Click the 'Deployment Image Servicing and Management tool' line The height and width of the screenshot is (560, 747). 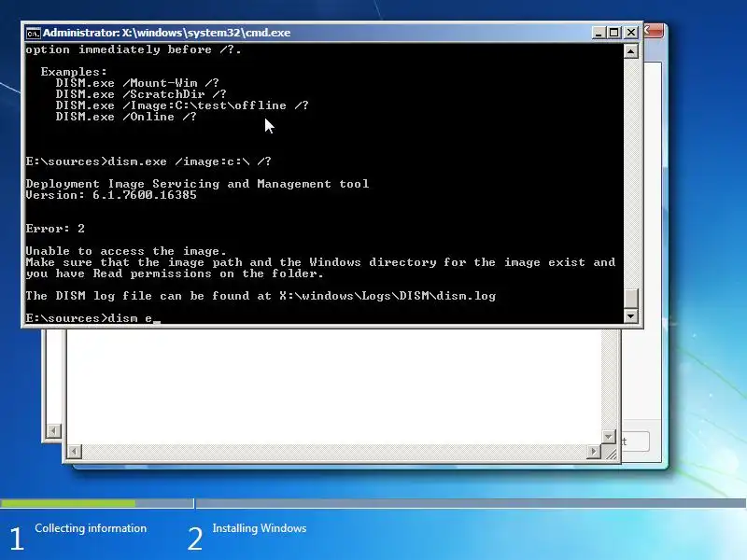(197, 184)
